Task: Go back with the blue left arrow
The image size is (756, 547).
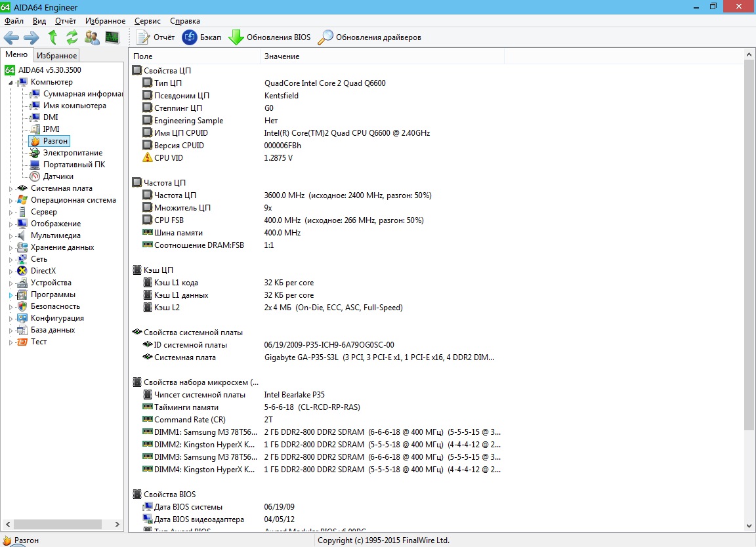Action: click(11, 37)
